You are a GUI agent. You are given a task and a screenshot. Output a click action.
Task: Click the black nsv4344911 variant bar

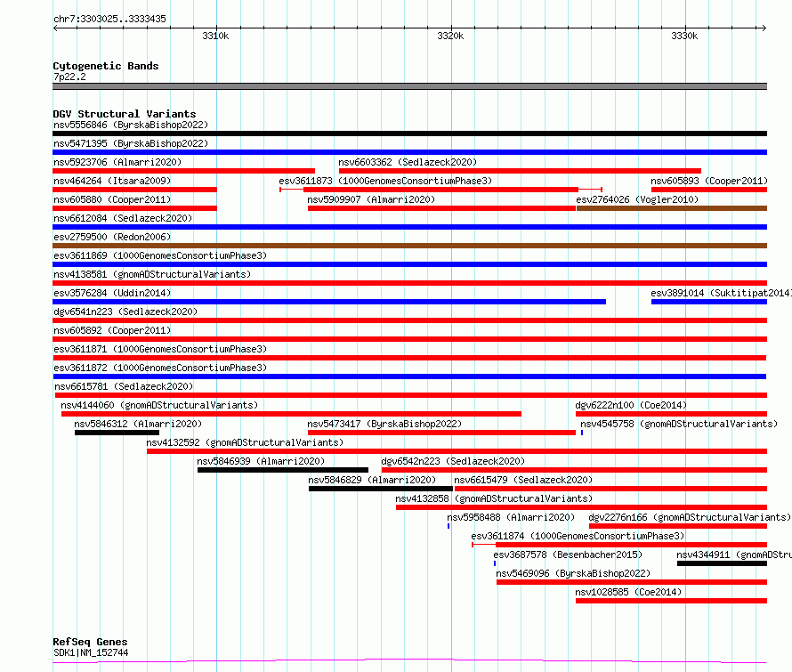723,563
